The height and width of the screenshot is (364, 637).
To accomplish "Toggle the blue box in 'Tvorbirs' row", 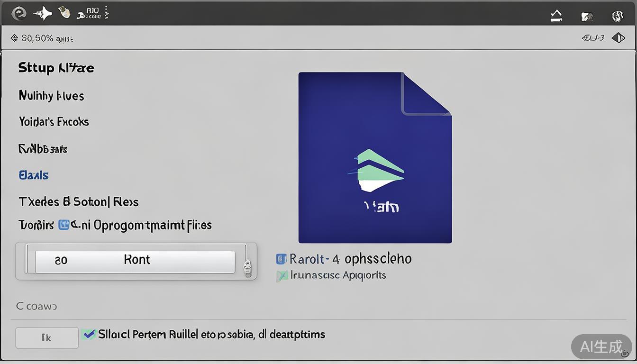I will point(64,225).
